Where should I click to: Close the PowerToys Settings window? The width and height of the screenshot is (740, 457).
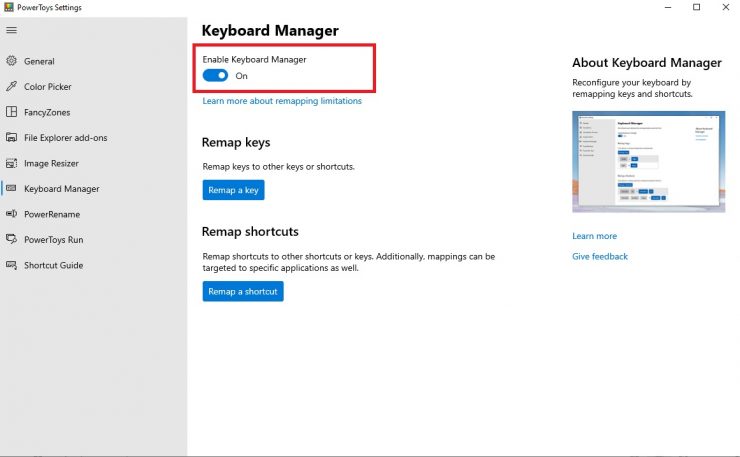[726, 7]
